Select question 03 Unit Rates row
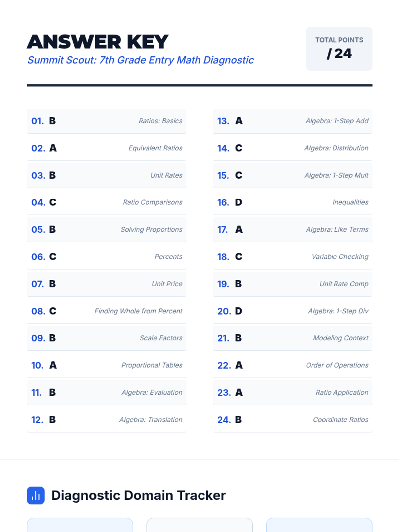Screen dimensions: 399x532 pyautogui.click(x=106, y=175)
